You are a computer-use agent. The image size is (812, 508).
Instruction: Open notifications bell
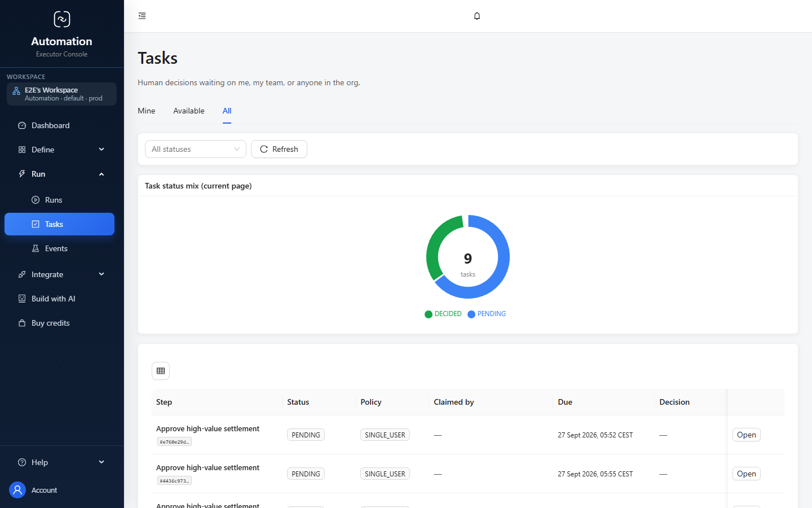477,16
